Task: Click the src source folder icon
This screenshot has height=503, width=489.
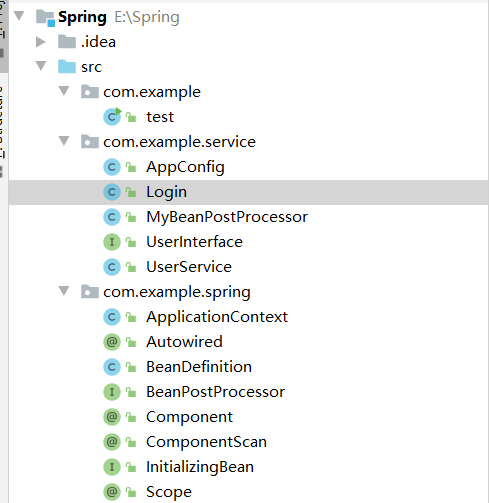Action: 67,67
